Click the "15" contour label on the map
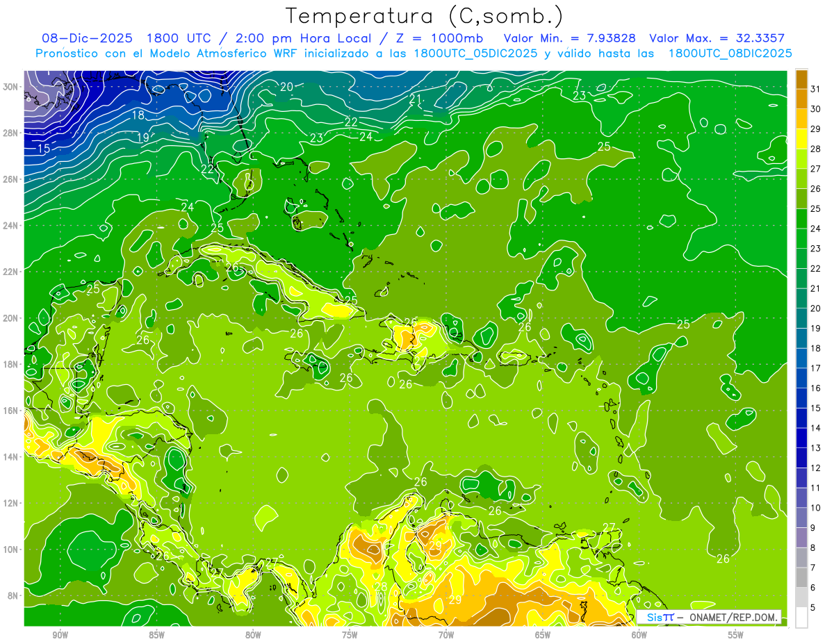Viewport: 834px width, 644px height. click(44, 149)
